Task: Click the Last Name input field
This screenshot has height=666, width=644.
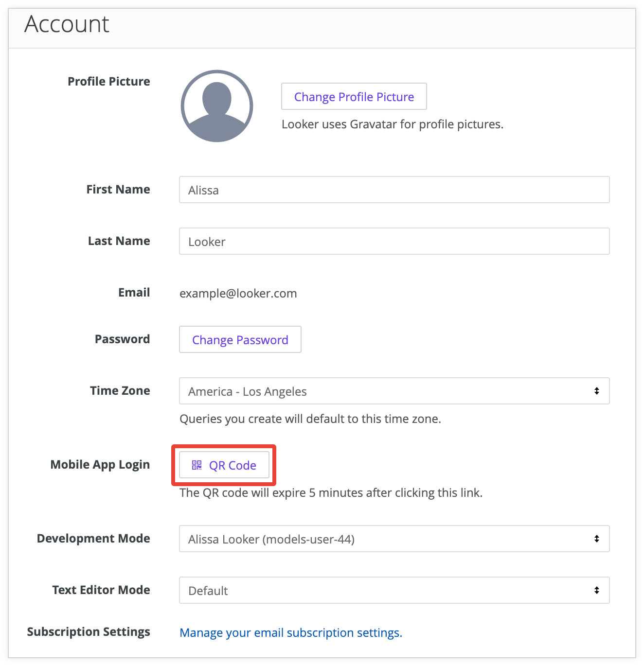Action: [x=394, y=241]
